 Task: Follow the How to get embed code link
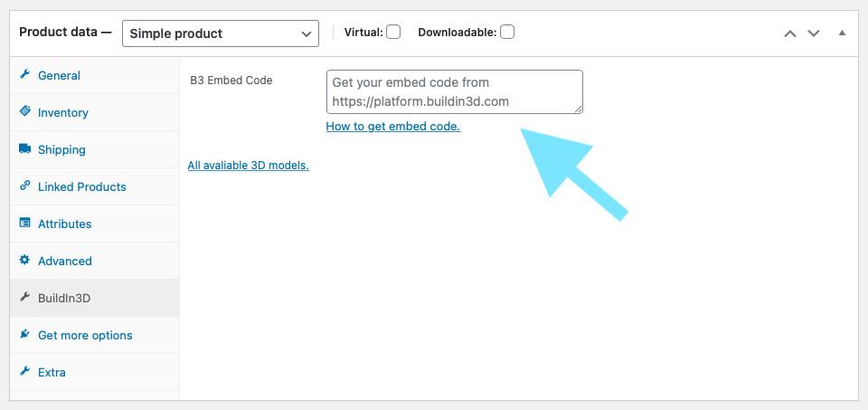click(x=393, y=127)
